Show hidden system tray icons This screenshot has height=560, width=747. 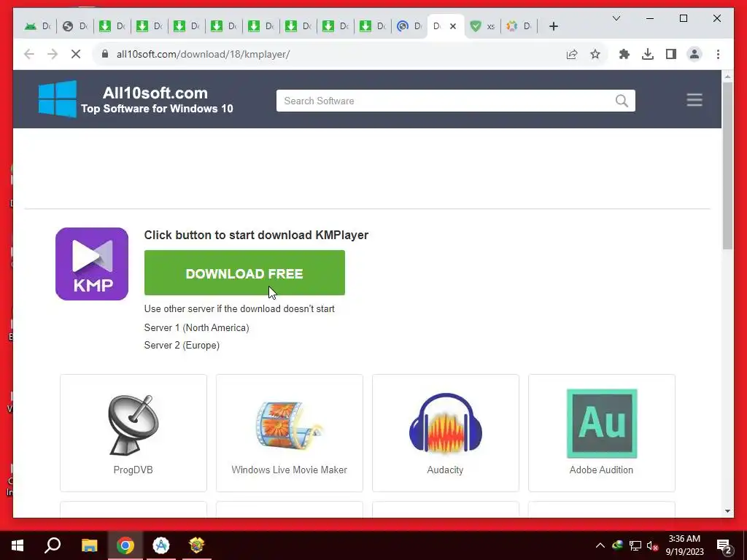click(x=600, y=545)
